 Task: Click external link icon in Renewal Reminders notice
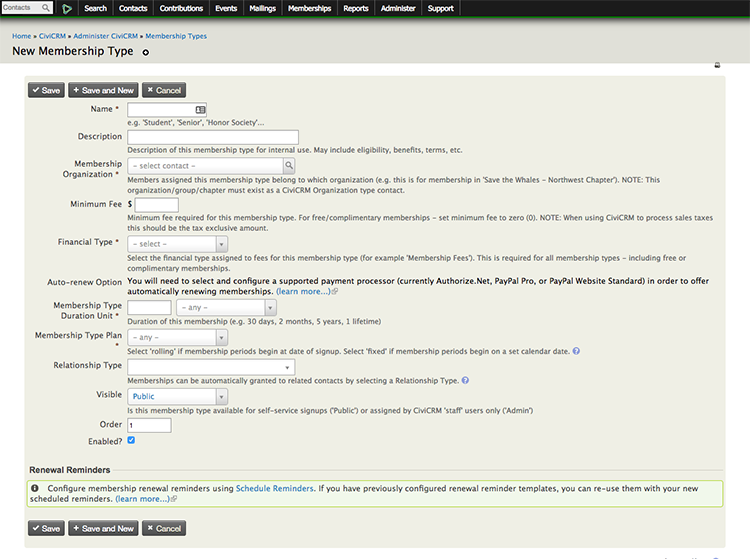(x=174, y=499)
